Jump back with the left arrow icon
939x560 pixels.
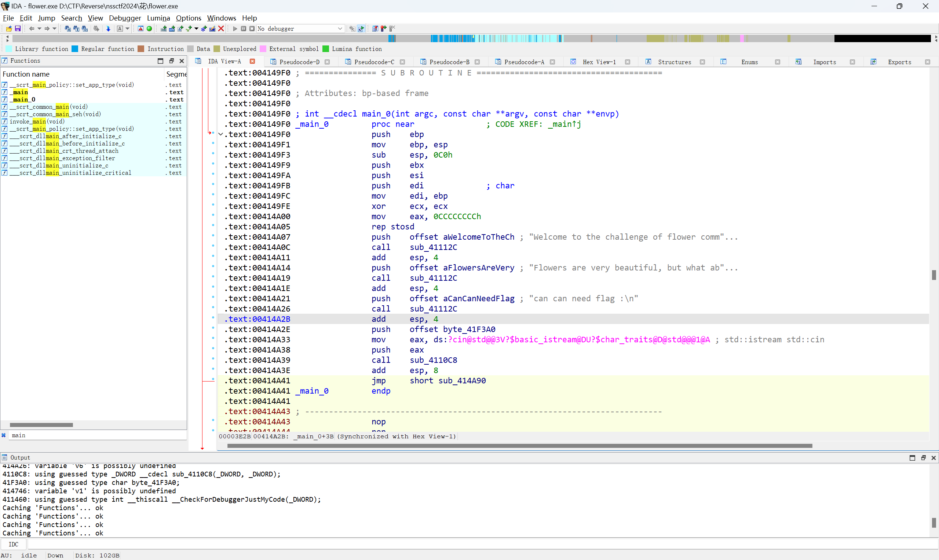[x=32, y=29]
